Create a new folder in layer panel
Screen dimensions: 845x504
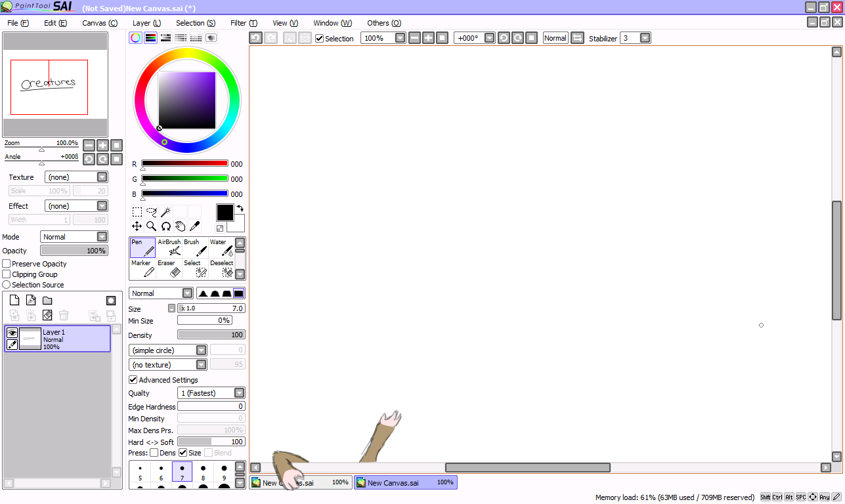(47, 301)
